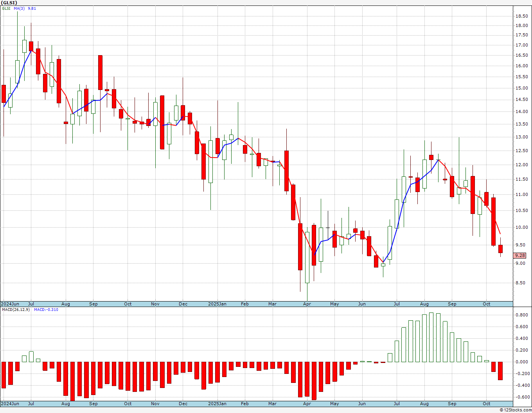Click the 18.50 price axis label
The height and width of the screenshot is (413, 532).
click(521, 16)
